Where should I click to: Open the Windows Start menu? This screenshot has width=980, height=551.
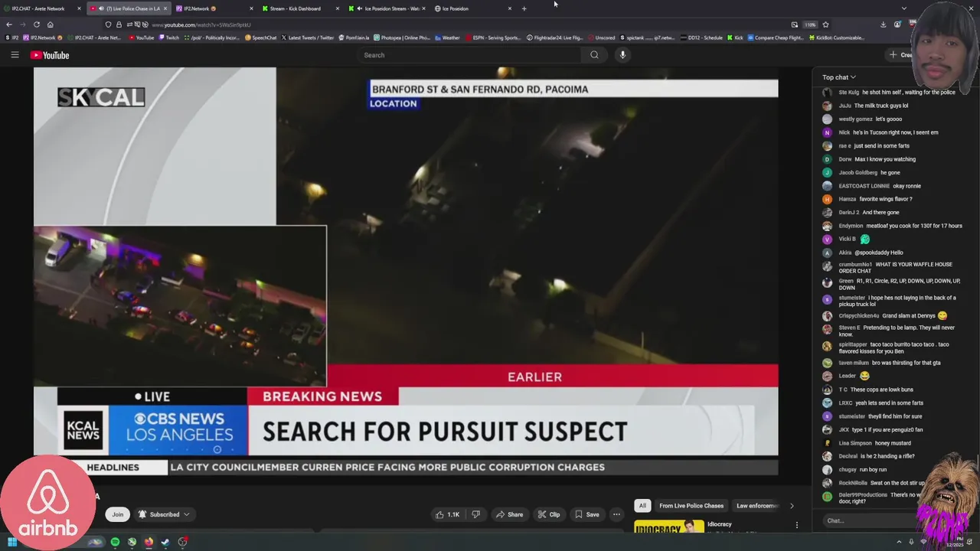11,542
